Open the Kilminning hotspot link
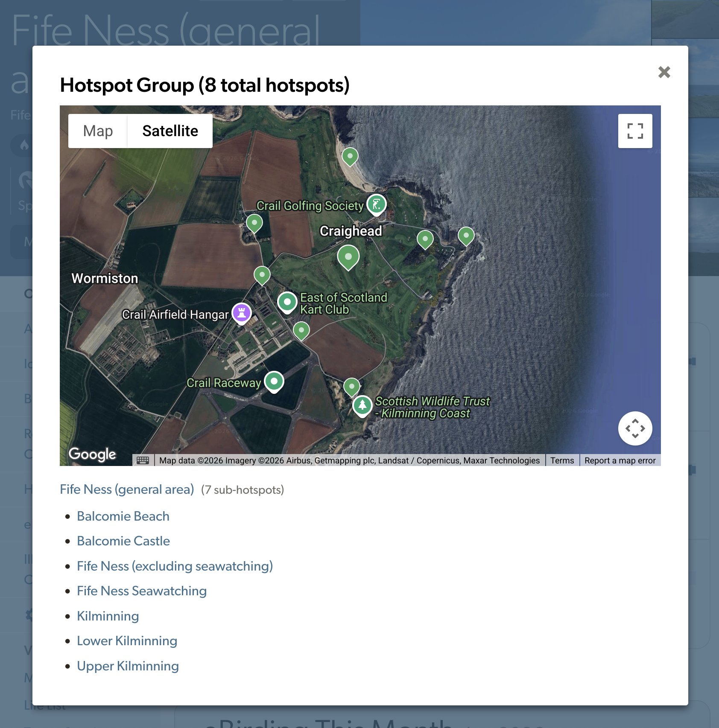This screenshot has width=719, height=728. pos(108,616)
